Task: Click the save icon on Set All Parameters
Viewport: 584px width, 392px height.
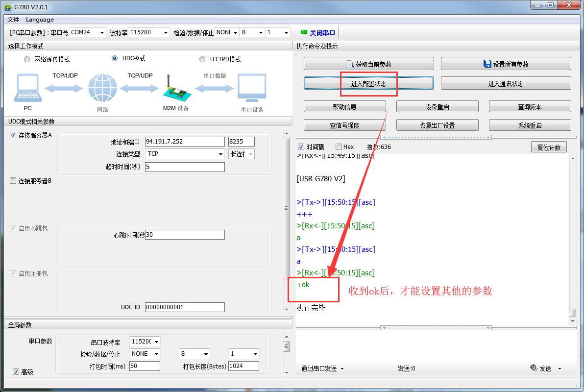Action: pos(487,64)
